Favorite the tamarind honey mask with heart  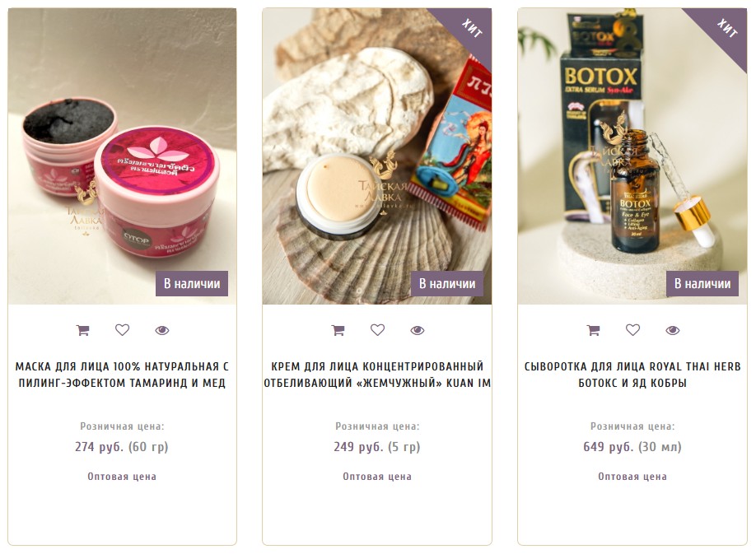click(x=123, y=330)
